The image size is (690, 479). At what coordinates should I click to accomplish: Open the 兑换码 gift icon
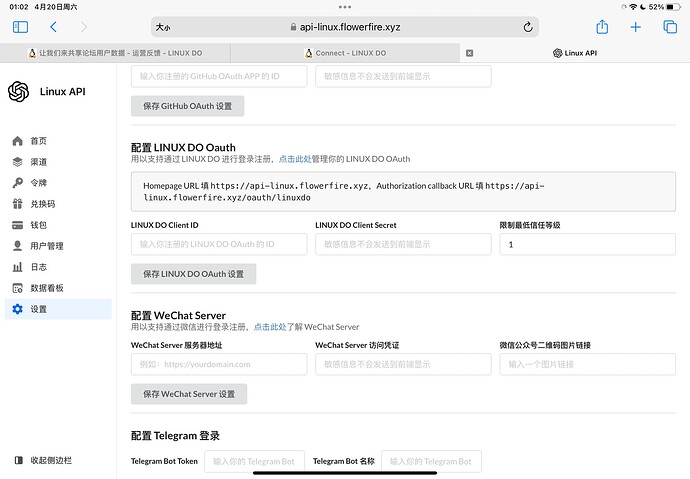[18, 204]
